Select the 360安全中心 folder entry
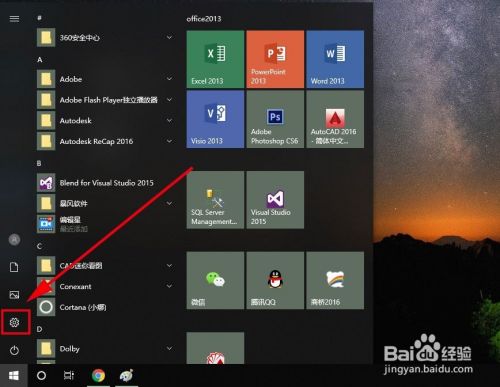This screenshot has height=387, width=500. pos(106,37)
